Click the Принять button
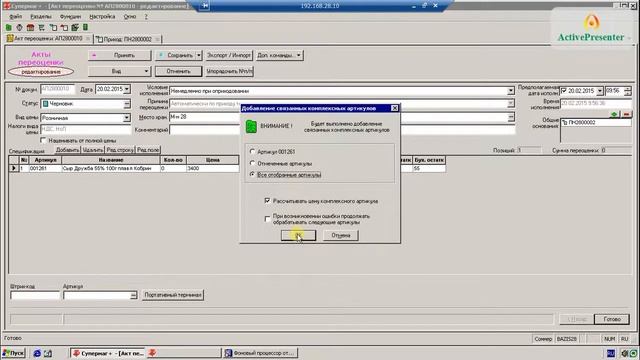640x360 pixels. click(x=120, y=55)
